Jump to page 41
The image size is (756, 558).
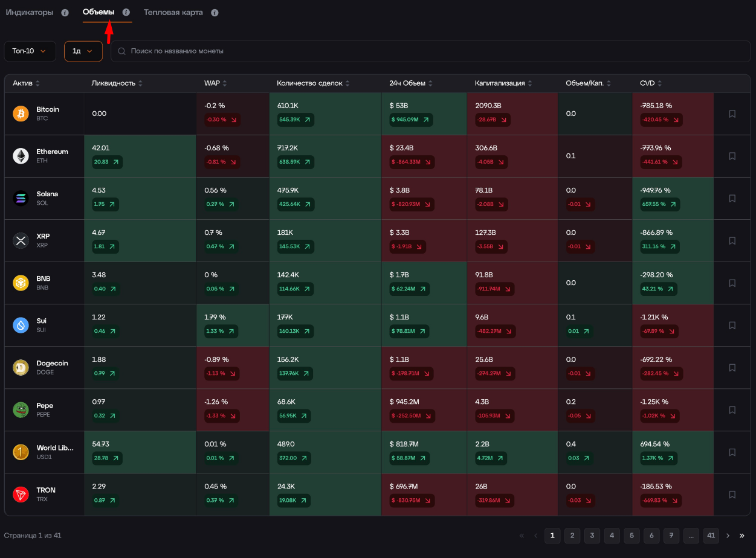(x=711, y=535)
